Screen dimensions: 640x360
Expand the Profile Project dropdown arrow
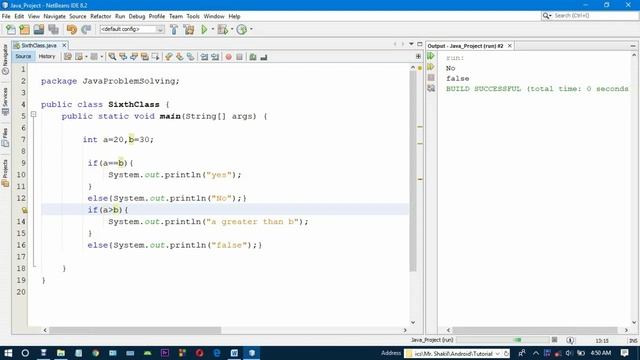[x=251, y=29]
